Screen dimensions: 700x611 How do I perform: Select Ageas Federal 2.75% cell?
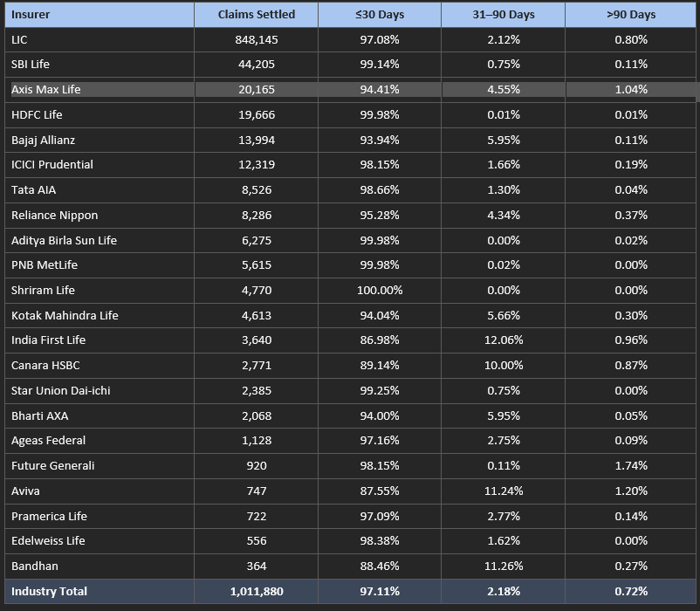[x=503, y=441]
